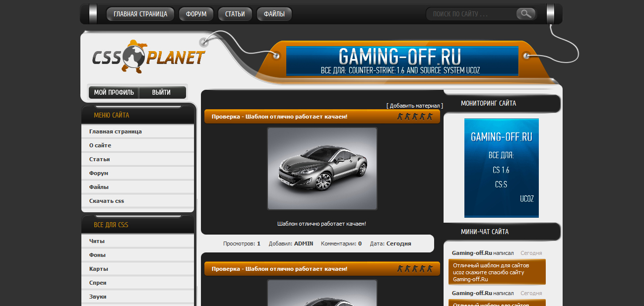Open СТАТЬИ in top navigation bar

pos(235,14)
